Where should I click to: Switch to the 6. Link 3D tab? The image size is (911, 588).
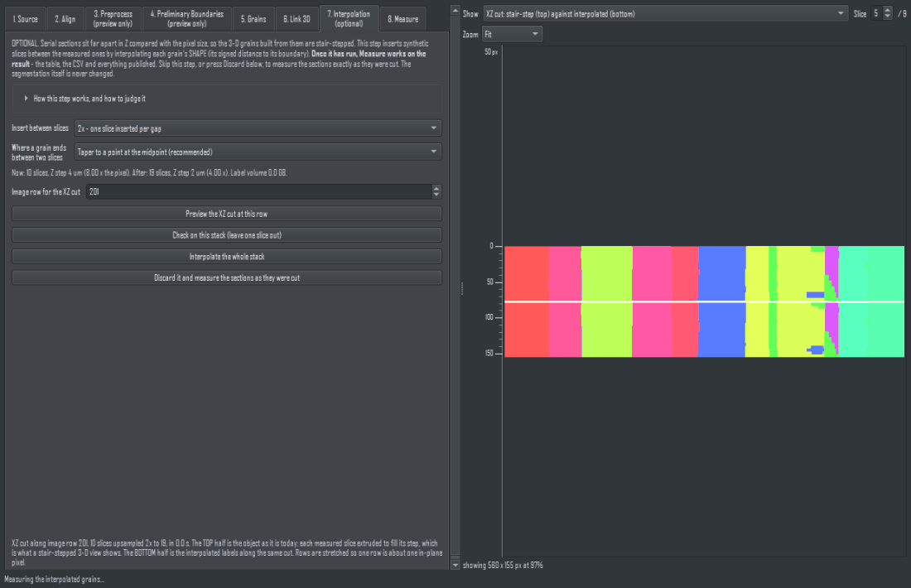(x=296, y=18)
